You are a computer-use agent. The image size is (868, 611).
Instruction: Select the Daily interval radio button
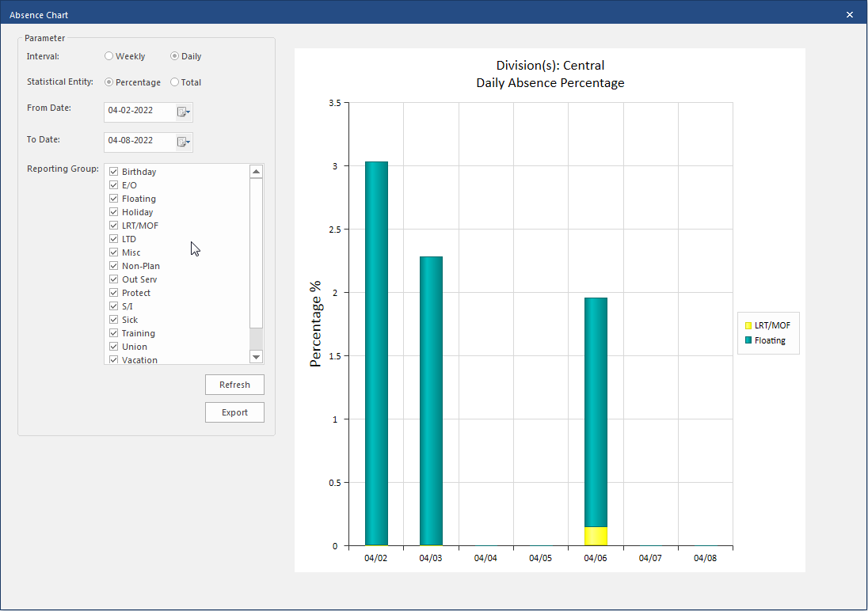[175, 56]
